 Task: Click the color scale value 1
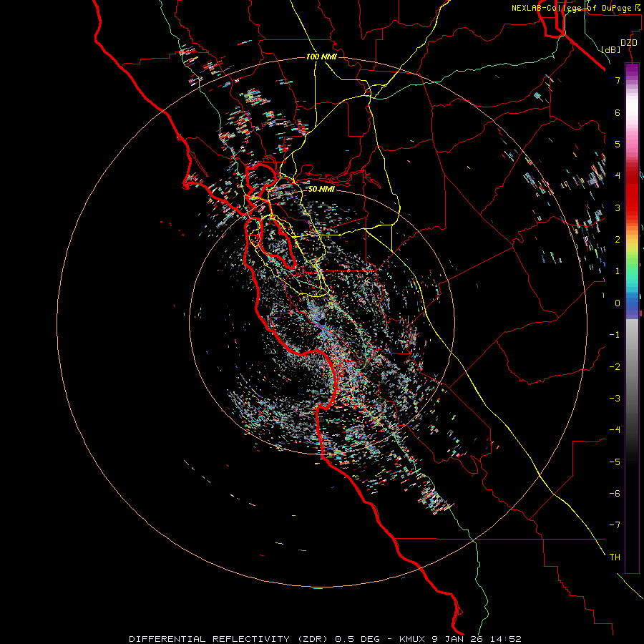[x=618, y=271]
